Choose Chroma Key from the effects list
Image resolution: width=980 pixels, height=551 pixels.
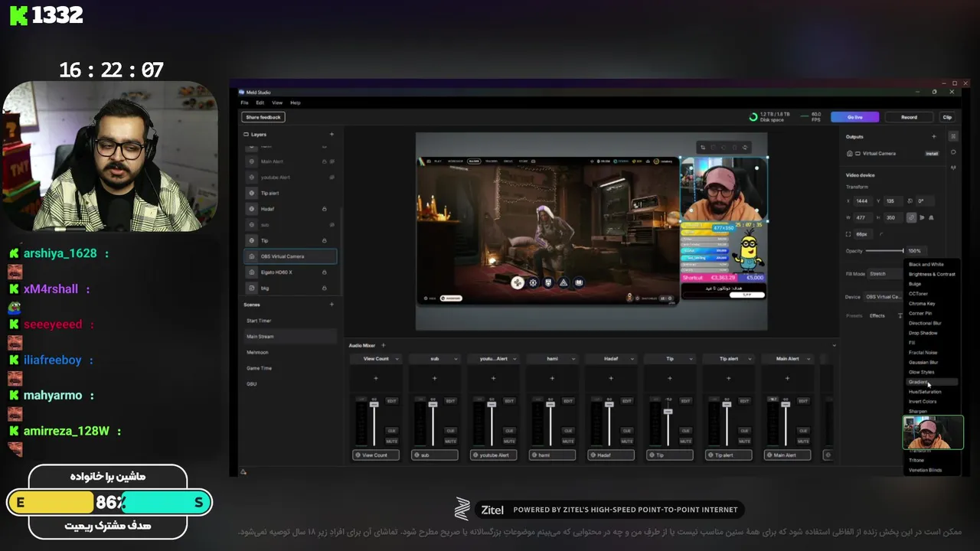[922, 304]
